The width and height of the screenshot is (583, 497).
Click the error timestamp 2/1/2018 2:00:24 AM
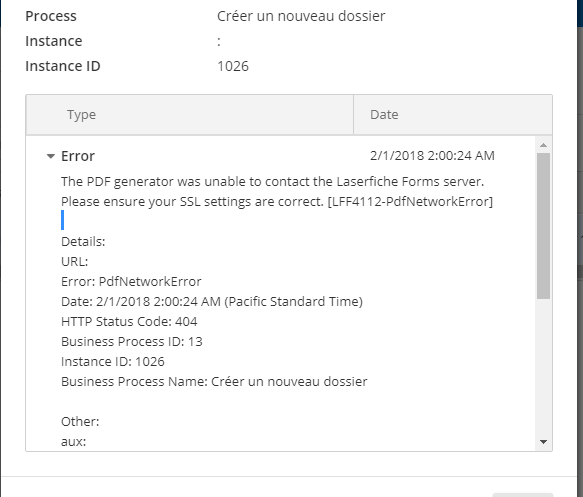pyautogui.click(x=432, y=155)
